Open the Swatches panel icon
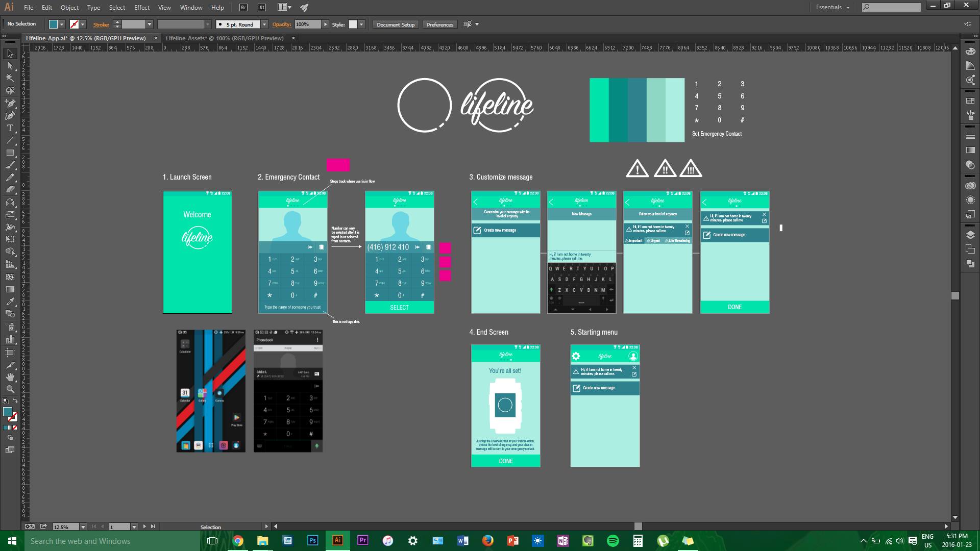The height and width of the screenshot is (551, 980). point(970,101)
